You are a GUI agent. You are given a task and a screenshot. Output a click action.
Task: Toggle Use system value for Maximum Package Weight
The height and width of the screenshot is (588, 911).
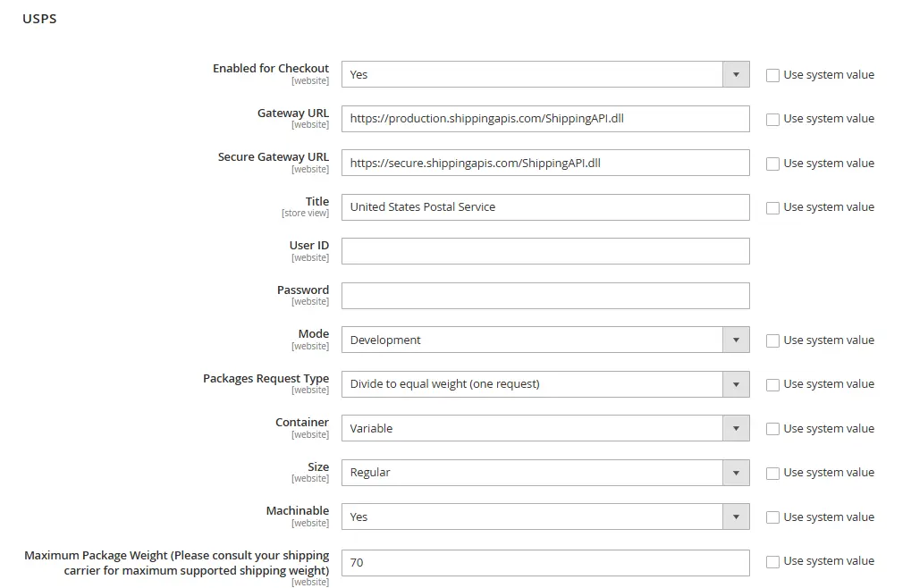(772, 561)
